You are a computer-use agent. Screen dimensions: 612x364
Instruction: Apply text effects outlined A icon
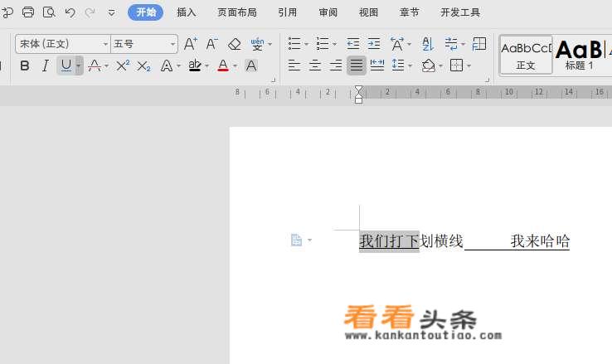click(167, 66)
